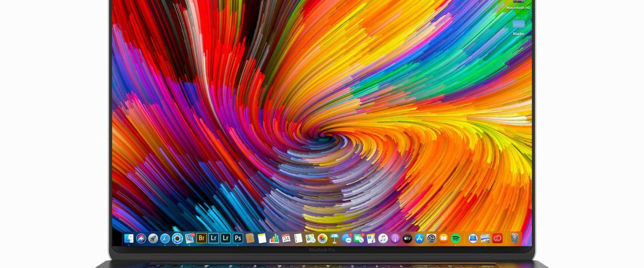Open Safari compass icon
Screen dimensions: 644x268
pos(165,239)
